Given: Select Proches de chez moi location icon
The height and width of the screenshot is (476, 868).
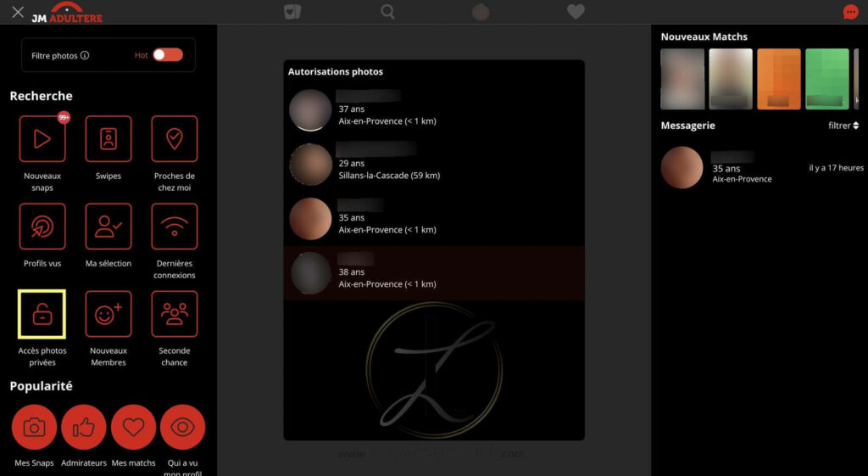Looking at the screenshot, I should click(x=175, y=138).
